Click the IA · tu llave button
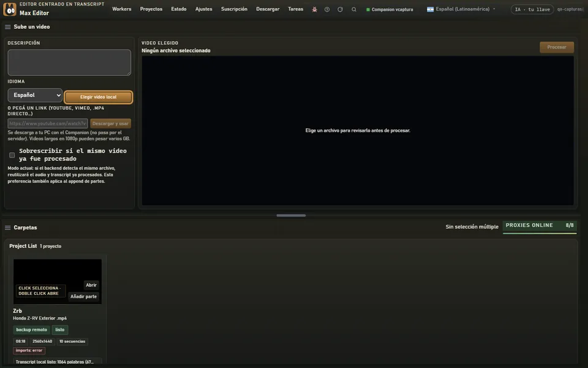This screenshot has height=368, width=588. tap(532, 9)
